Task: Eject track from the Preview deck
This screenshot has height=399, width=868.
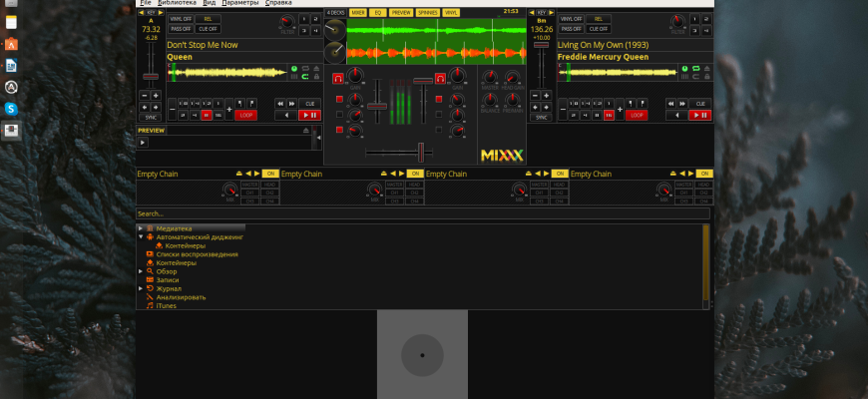Action: [x=307, y=131]
